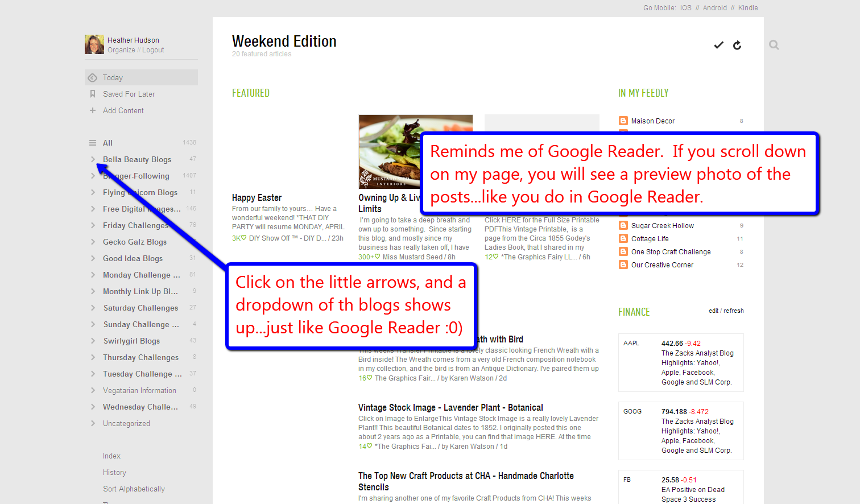Open the Index link in sidebar
Screen dimensions: 860x504
pyautogui.click(x=111, y=456)
